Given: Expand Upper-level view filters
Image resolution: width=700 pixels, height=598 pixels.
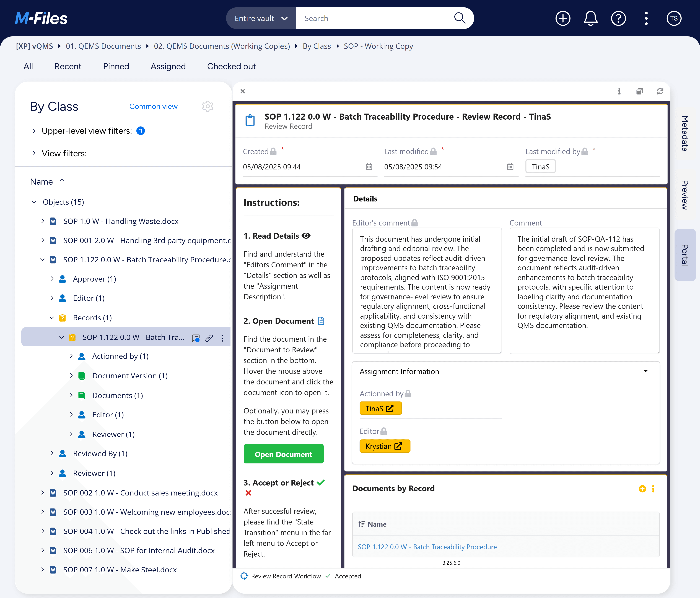Looking at the screenshot, I should [34, 131].
